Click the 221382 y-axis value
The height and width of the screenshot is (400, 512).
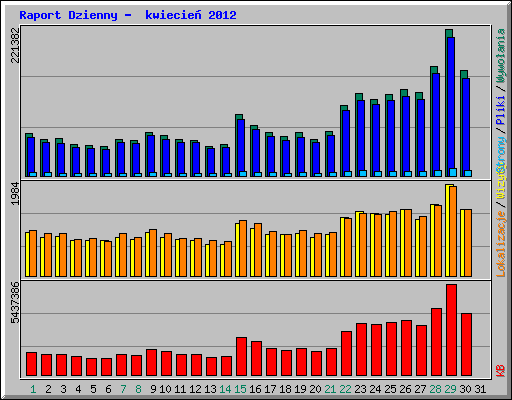tap(15, 45)
